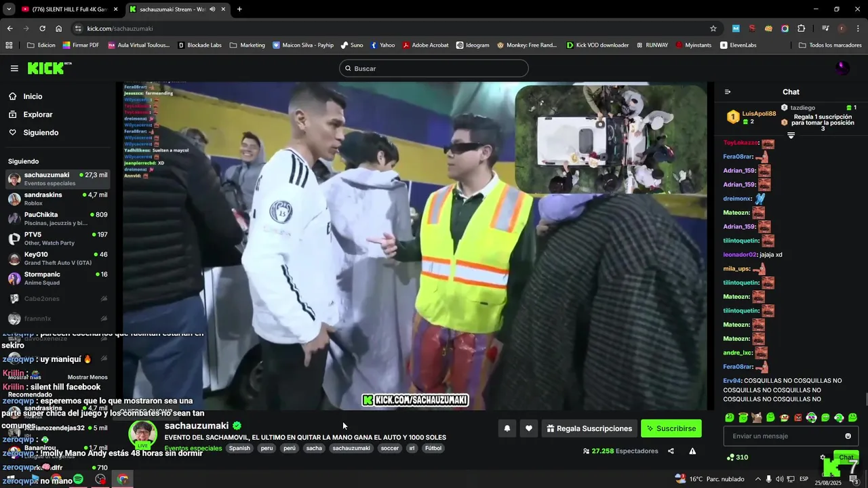This screenshot has height=488, width=868.
Task: Open PTV5 channel in sidebar
Action: [x=58, y=239]
